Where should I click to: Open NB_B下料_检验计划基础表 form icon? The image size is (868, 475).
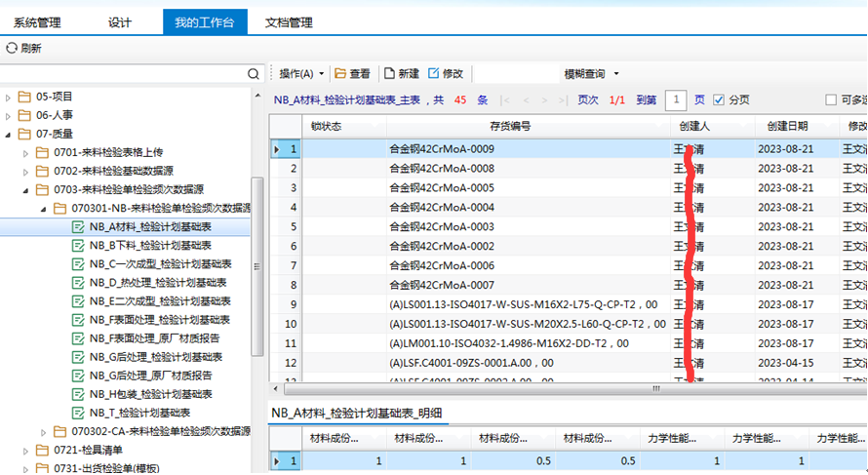[78, 245]
